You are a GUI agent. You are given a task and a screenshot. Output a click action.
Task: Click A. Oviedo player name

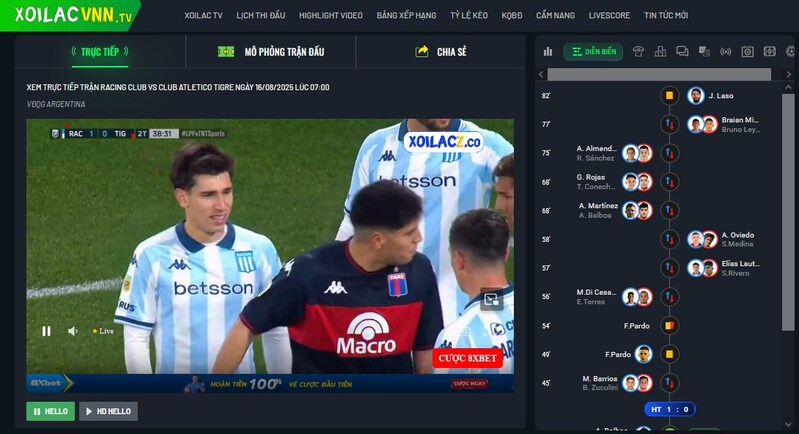pos(737,235)
